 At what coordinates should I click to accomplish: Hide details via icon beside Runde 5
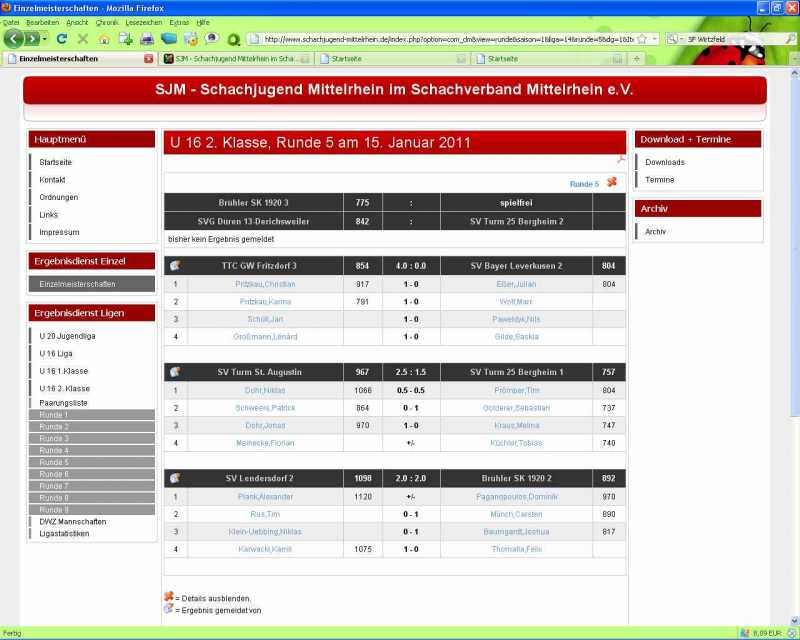pos(611,183)
